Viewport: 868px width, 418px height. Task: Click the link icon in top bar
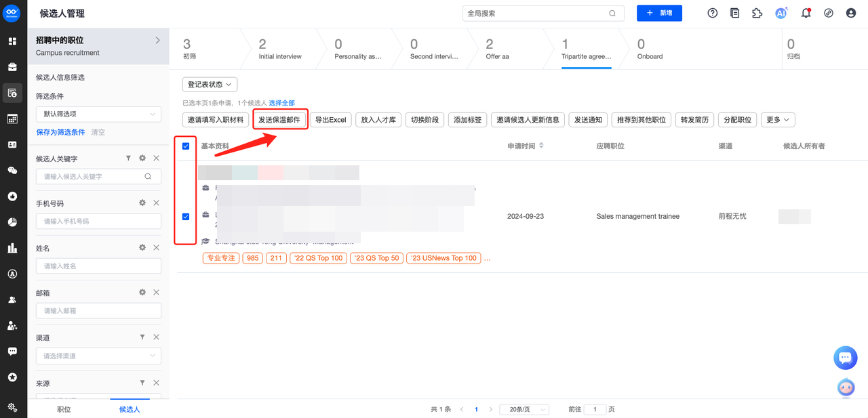829,13
